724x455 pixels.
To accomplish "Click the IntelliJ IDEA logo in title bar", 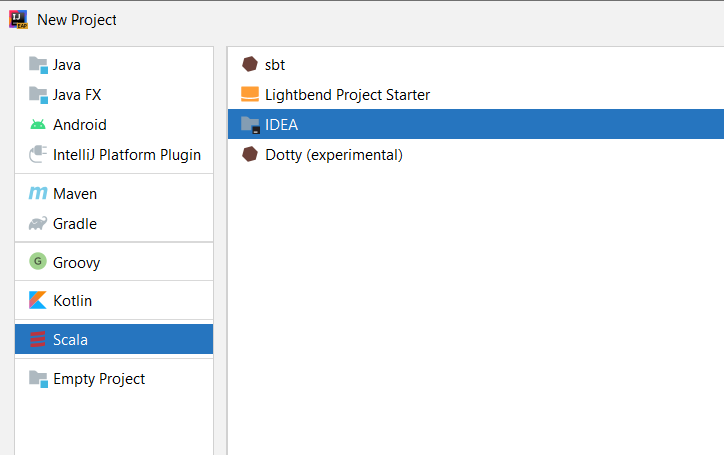I will point(18,19).
